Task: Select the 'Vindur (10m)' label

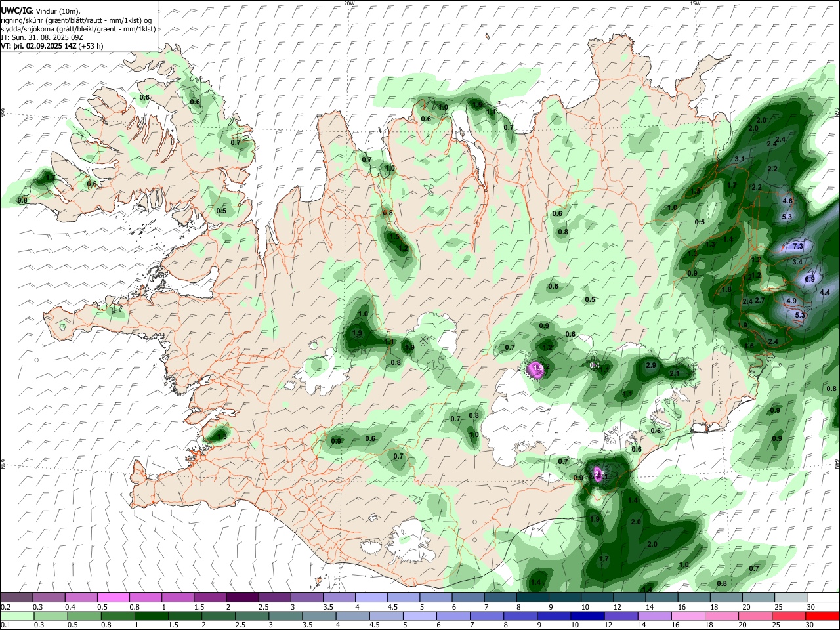Action: tap(56, 10)
